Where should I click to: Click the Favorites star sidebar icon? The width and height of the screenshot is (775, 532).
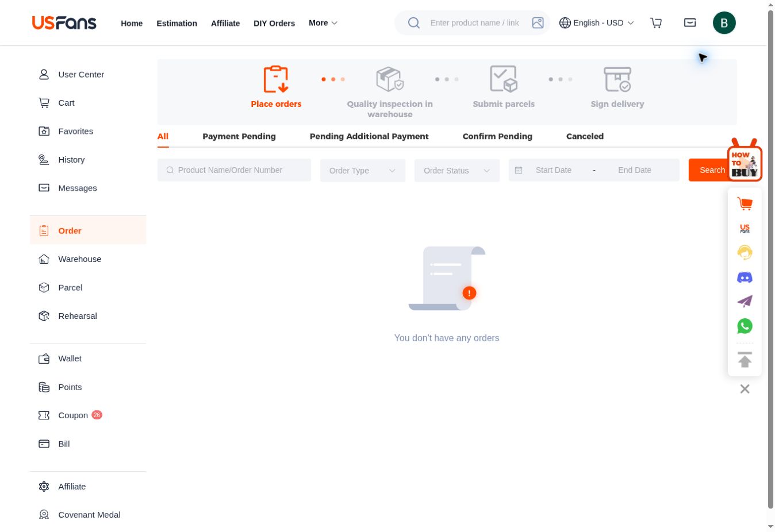tap(44, 131)
